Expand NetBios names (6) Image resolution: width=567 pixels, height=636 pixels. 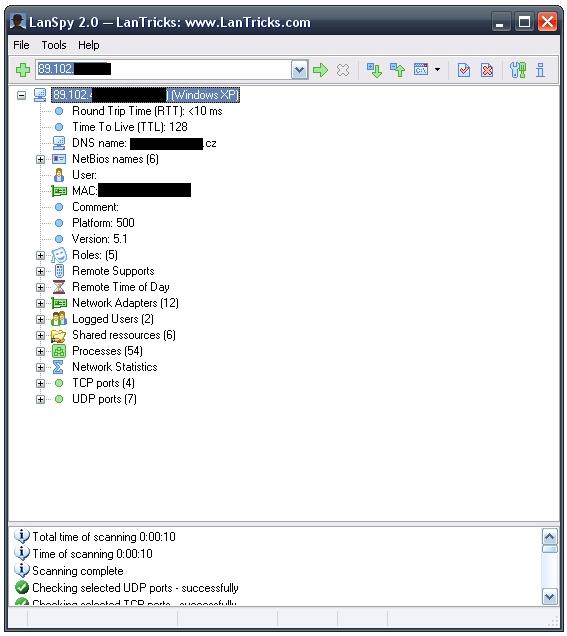click(40, 159)
